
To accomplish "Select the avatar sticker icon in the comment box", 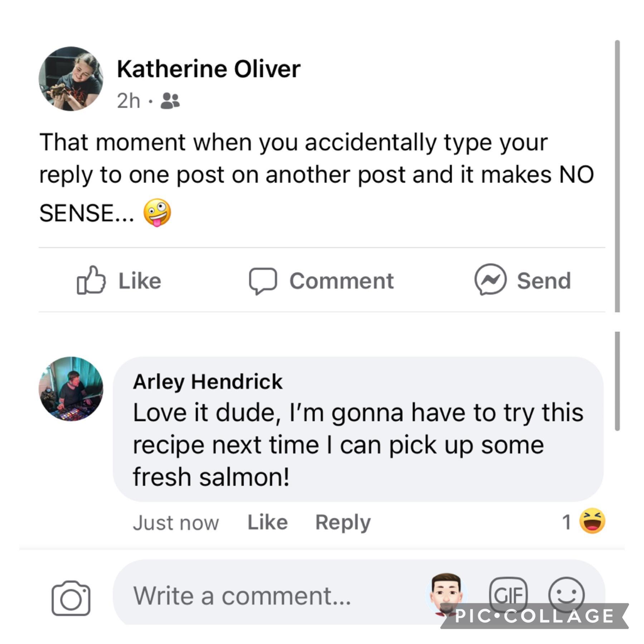I will [446, 594].
